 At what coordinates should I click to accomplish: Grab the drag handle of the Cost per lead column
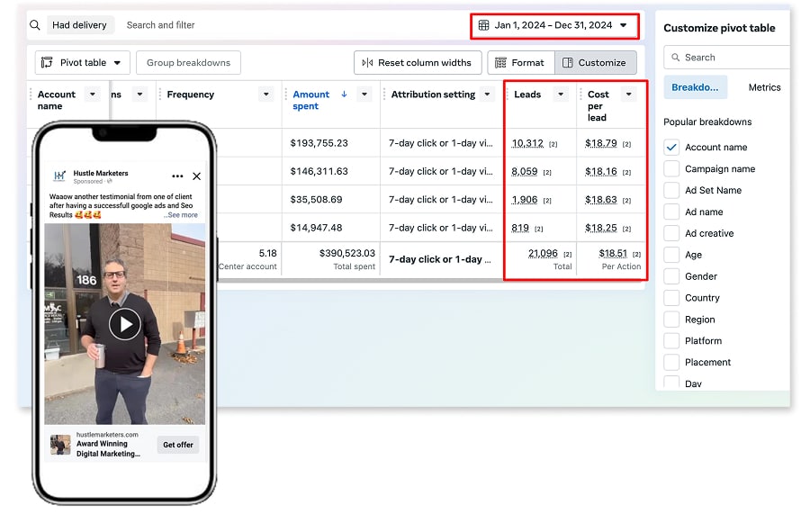tap(580, 94)
